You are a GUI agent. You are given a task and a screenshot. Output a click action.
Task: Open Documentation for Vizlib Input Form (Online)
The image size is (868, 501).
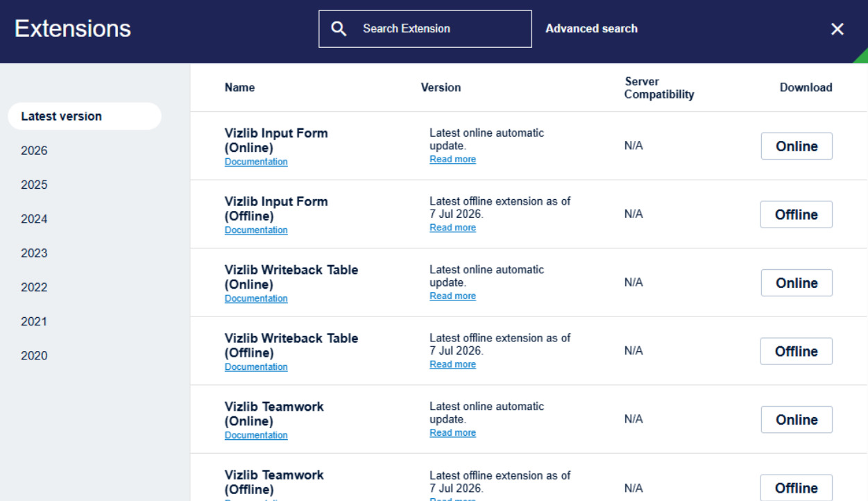pos(256,162)
